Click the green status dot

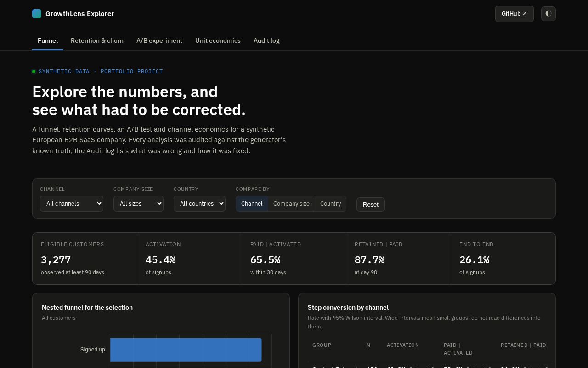point(34,71)
